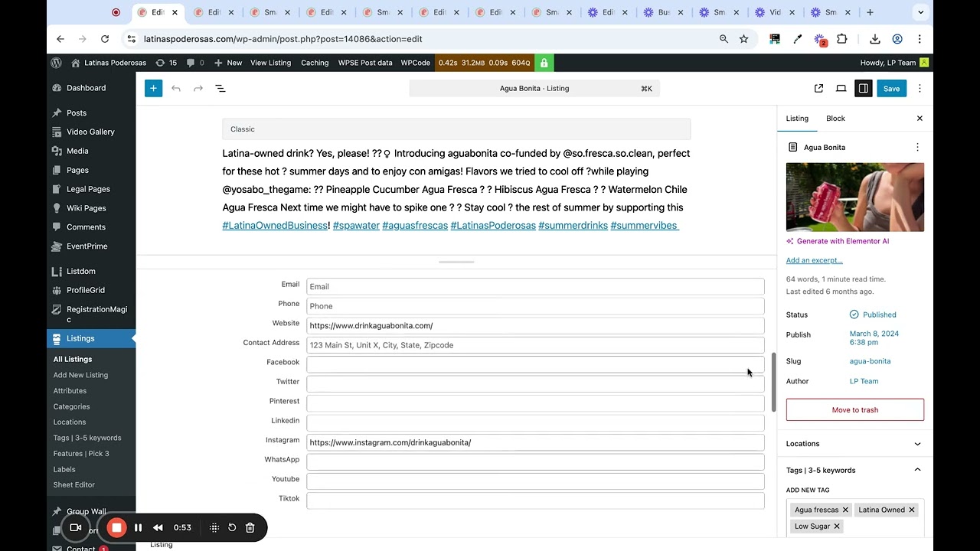Image resolution: width=980 pixels, height=551 pixels.
Task: Open Video Gallery menu item
Action: click(91, 132)
